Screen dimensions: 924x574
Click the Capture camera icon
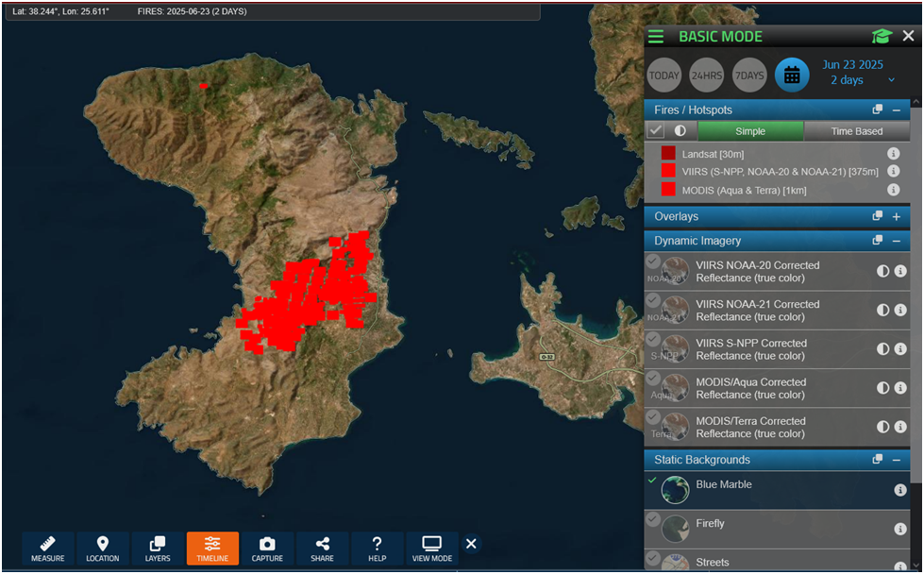pyautogui.click(x=267, y=548)
